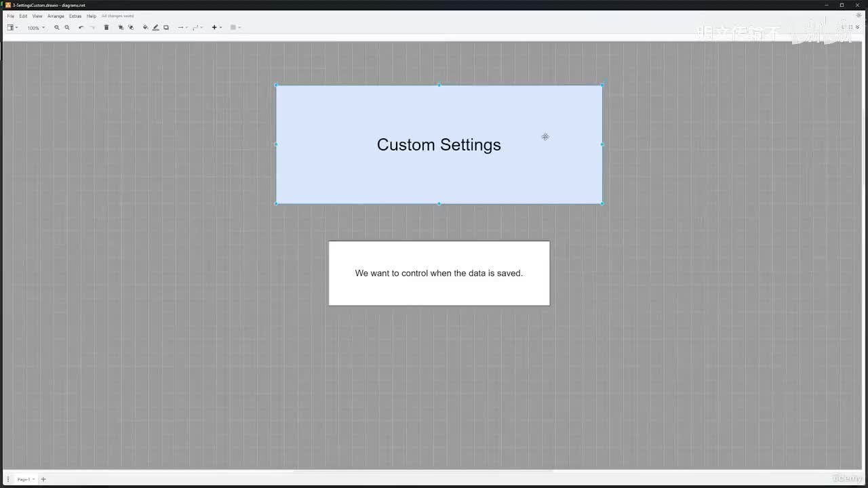Screen dimensions: 868x488
Task: Open the Help menu
Action: (x=92, y=16)
